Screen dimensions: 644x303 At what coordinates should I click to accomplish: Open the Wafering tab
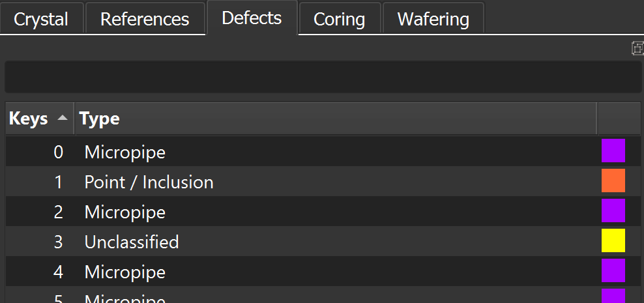point(433,19)
